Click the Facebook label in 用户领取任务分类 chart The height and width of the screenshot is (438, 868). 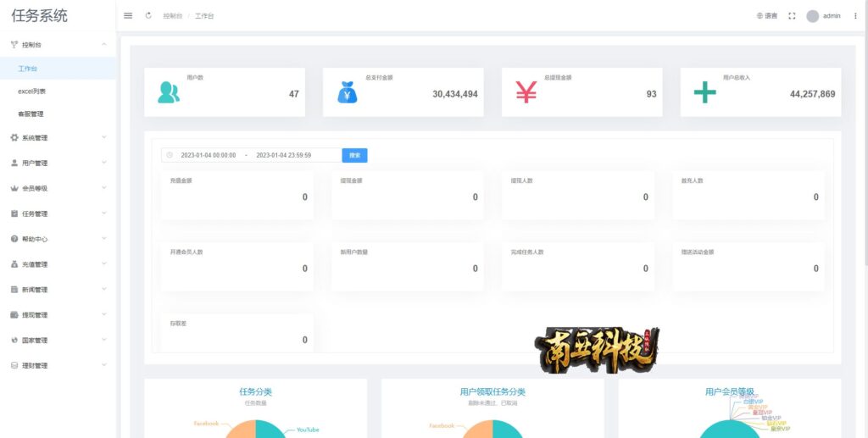(442, 426)
